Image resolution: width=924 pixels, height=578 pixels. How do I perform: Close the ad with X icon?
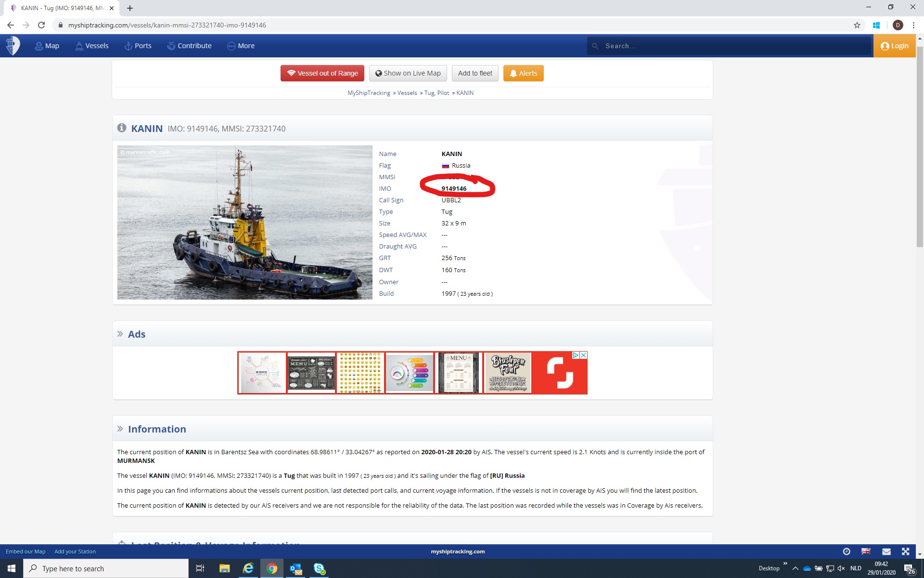pos(583,355)
